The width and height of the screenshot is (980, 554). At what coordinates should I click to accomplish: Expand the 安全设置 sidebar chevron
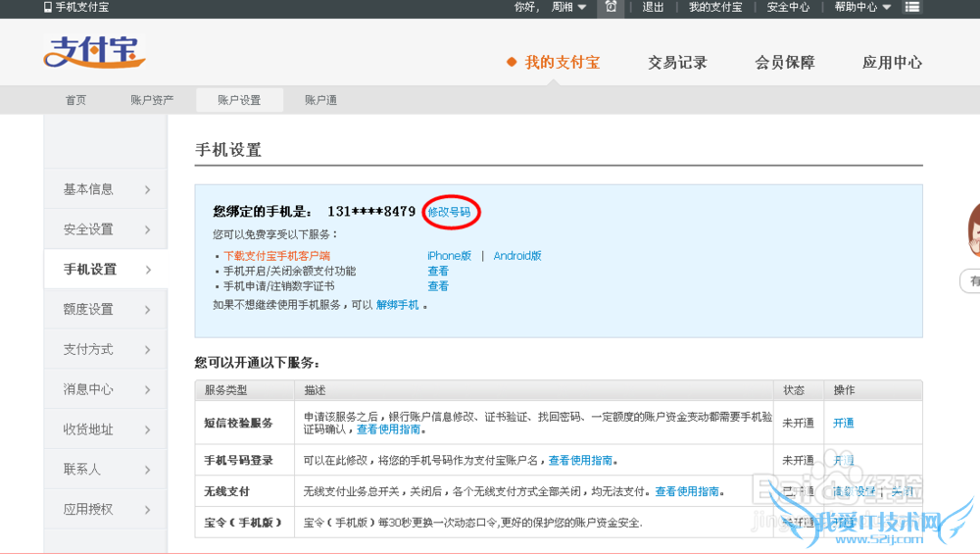click(147, 229)
